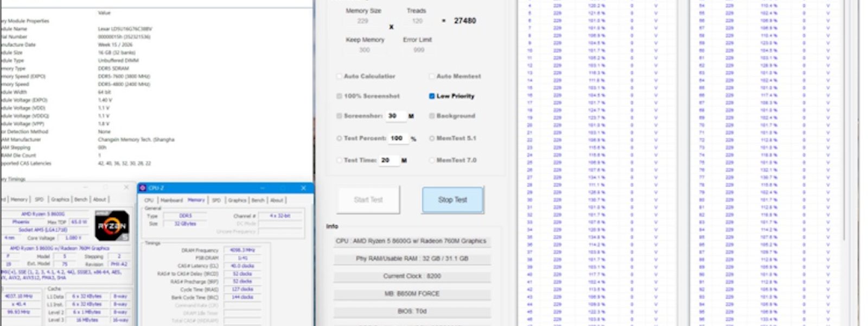Click the CAS# Latency (CL) value field
This screenshot has height=326, width=868.
point(242,266)
